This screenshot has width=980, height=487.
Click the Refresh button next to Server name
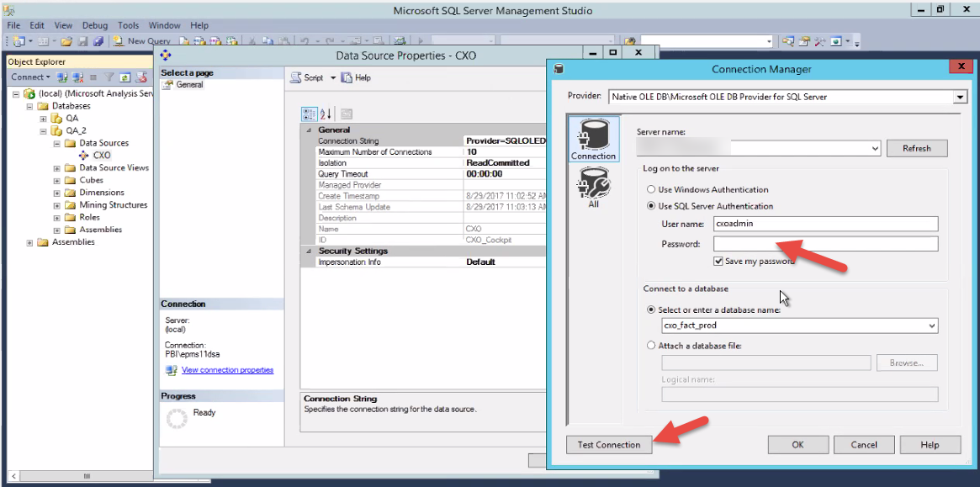(917, 149)
